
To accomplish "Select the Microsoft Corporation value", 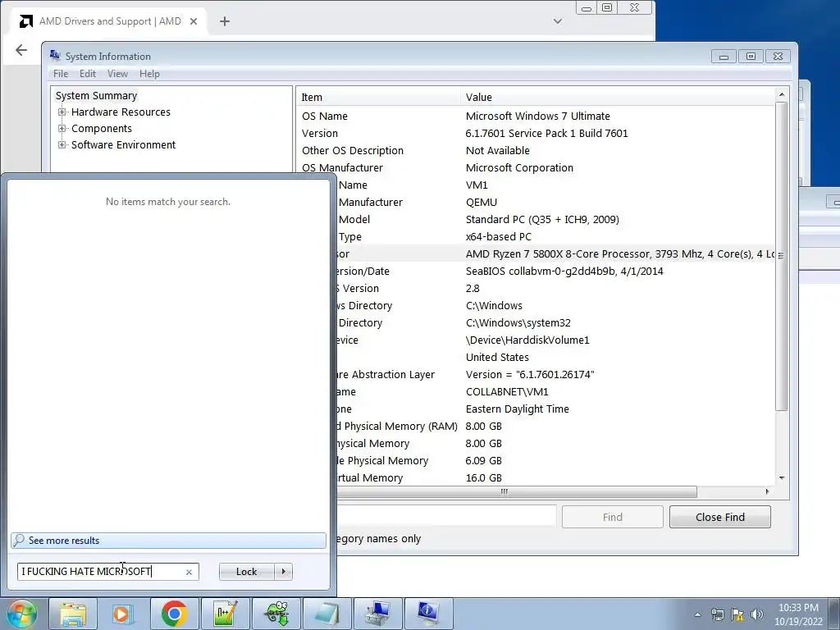I will click(519, 167).
